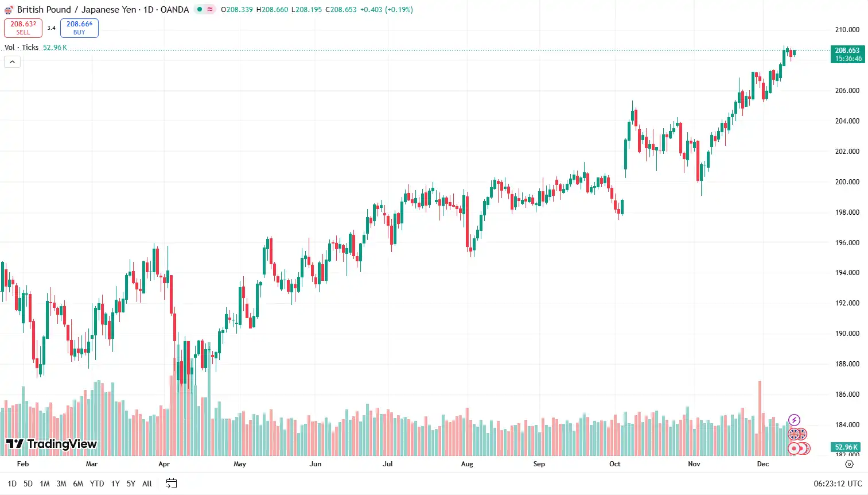868x495 pixels.
Task: Click the Vol · Ticks legend text
Action: [x=21, y=48]
